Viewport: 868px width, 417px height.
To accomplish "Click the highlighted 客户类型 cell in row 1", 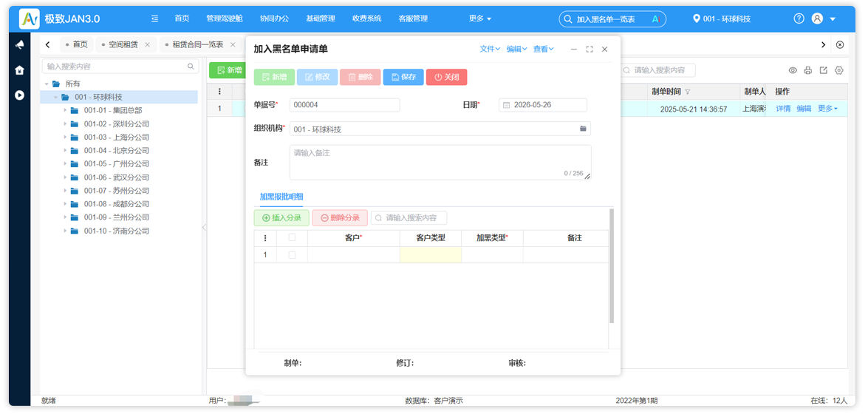I will (431, 255).
